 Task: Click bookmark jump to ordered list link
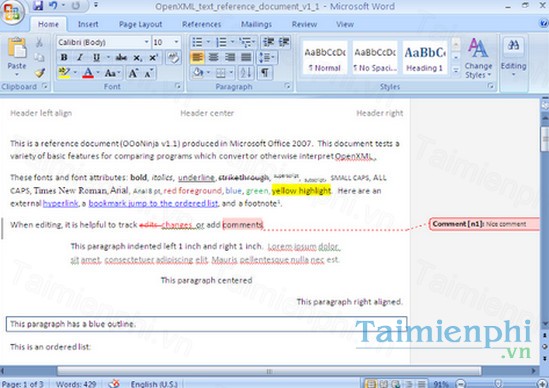pos(153,203)
